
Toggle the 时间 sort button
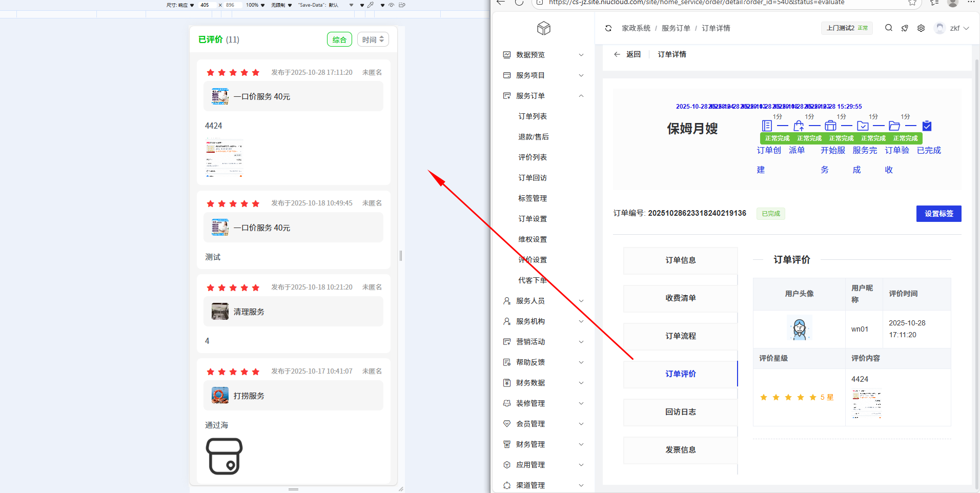click(373, 39)
